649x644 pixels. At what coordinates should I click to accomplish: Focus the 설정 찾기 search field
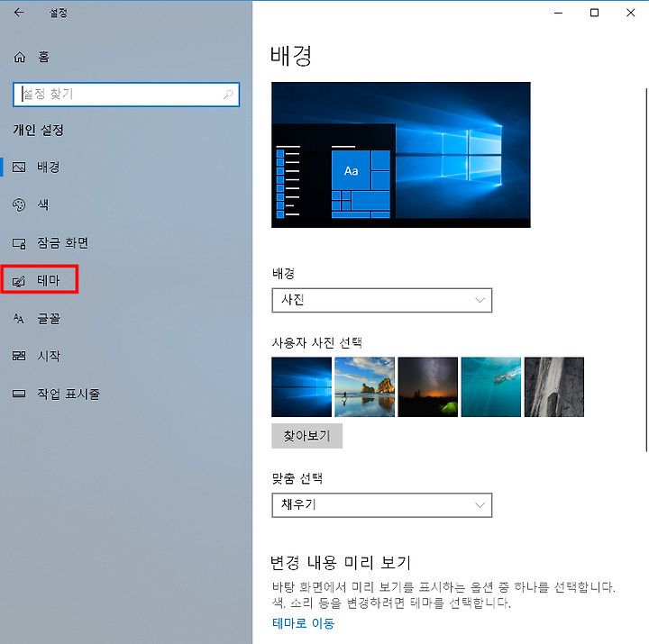pos(126,95)
